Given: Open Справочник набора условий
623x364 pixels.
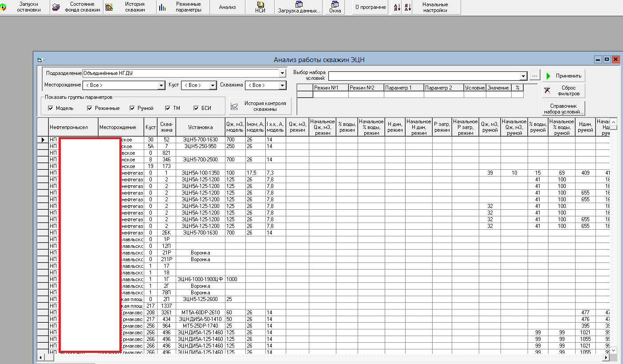Looking at the screenshot, I should click(x=564, y=109).
